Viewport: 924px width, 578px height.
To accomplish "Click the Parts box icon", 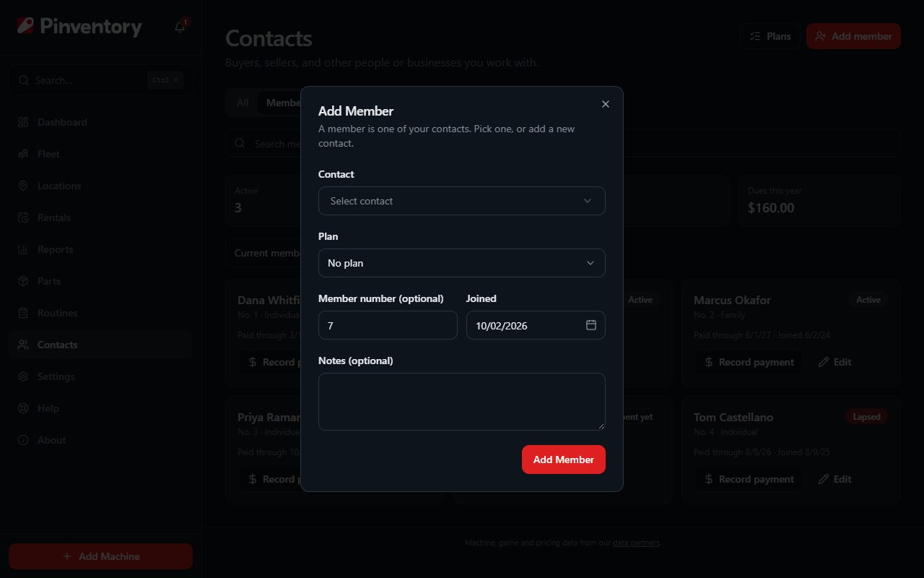I will point(23,281).
